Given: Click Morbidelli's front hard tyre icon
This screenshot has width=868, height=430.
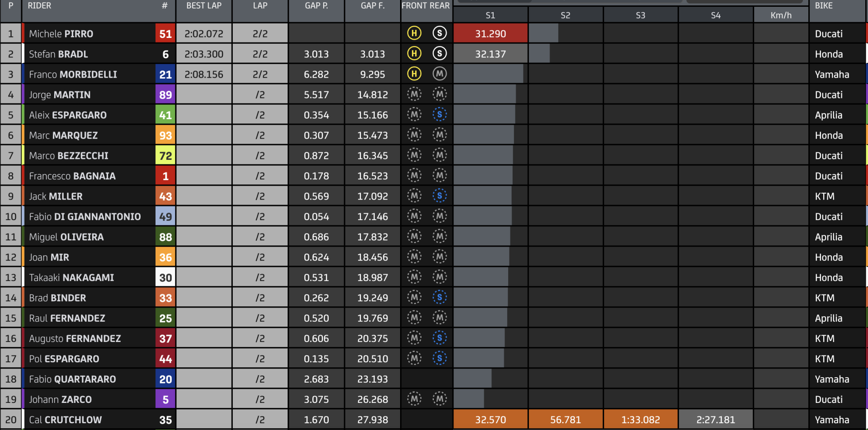Looking at the screenshot, I should tap(414, 74).
